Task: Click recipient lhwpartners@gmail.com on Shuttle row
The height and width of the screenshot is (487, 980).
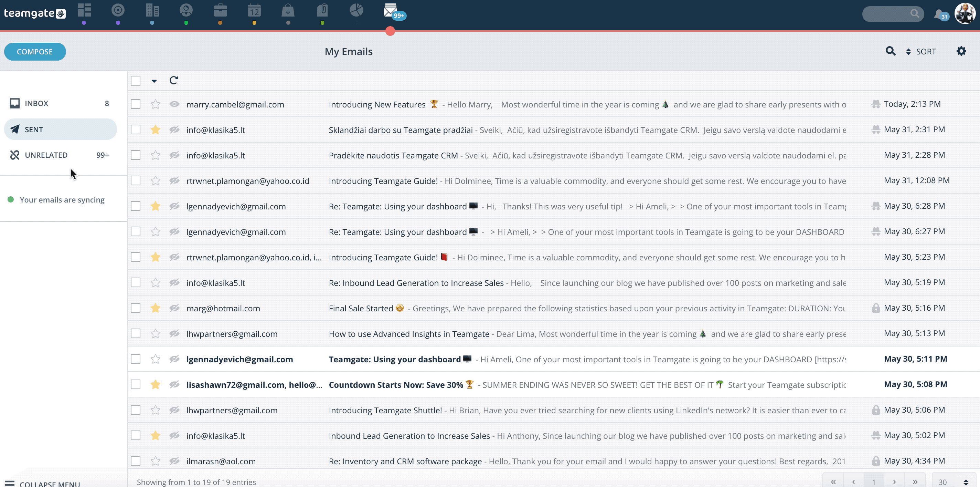Action: pos(232,410)
